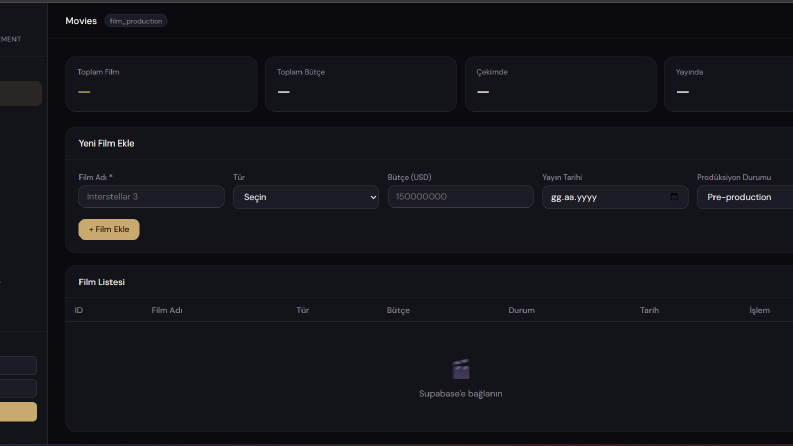Click the İşlem column header

coord(759,310)
